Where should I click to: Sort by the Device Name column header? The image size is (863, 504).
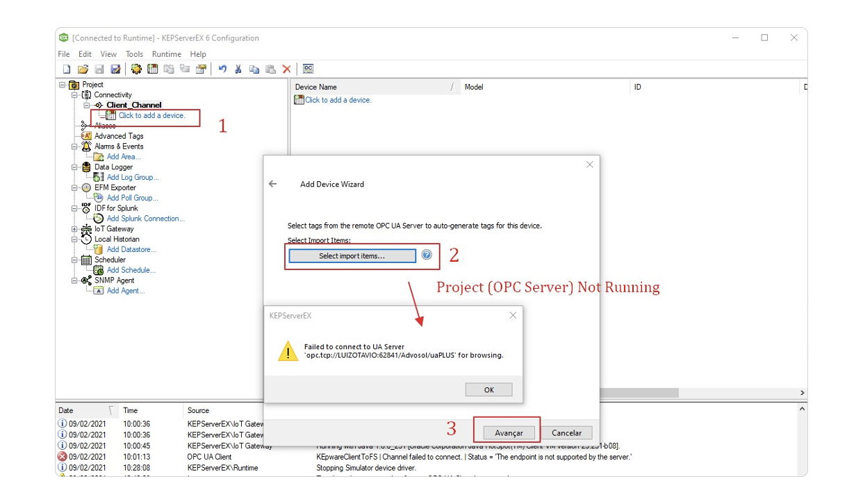375,87
